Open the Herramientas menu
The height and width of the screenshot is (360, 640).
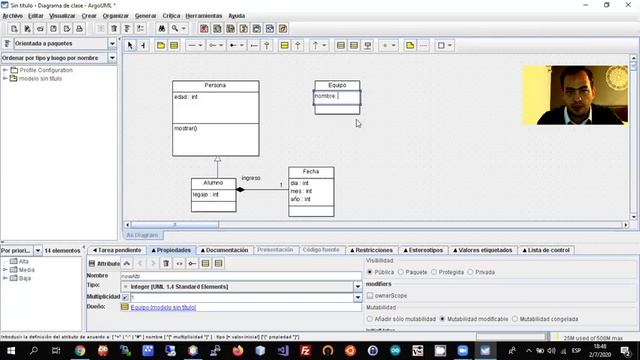coord(204,16)
